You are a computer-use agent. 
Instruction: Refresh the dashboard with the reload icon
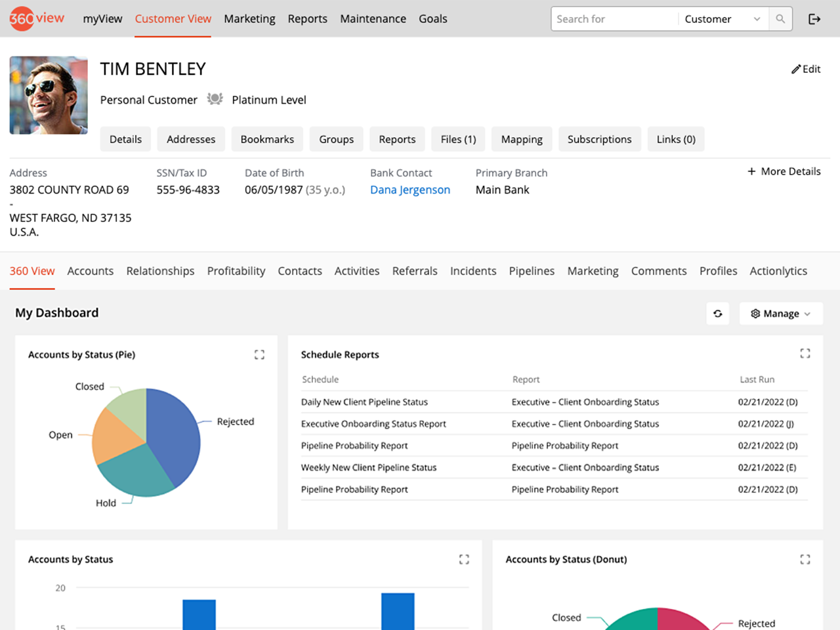coord(718,314)
